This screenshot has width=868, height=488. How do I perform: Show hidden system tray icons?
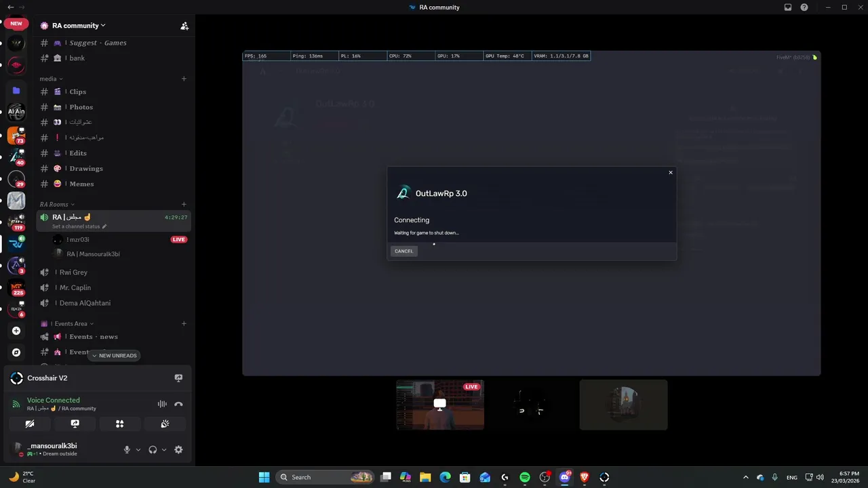click(x=746, y=477)
